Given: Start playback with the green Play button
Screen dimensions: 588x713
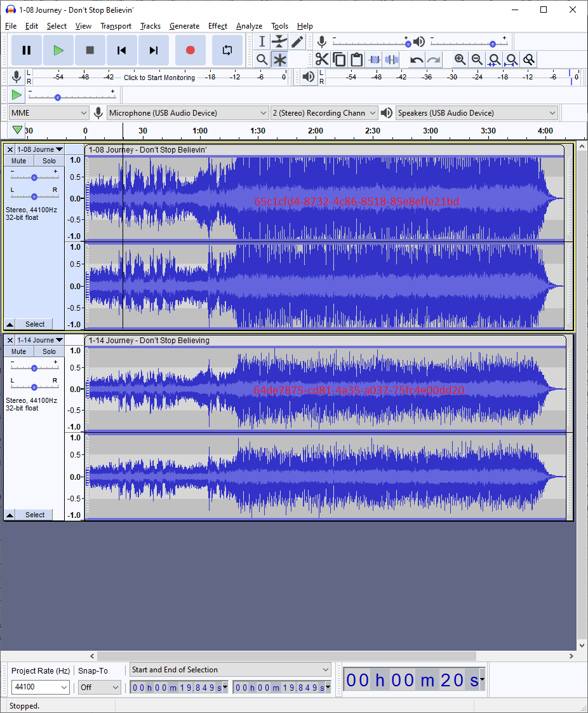Looking at the screenshot, I should [x=58, y=50].
